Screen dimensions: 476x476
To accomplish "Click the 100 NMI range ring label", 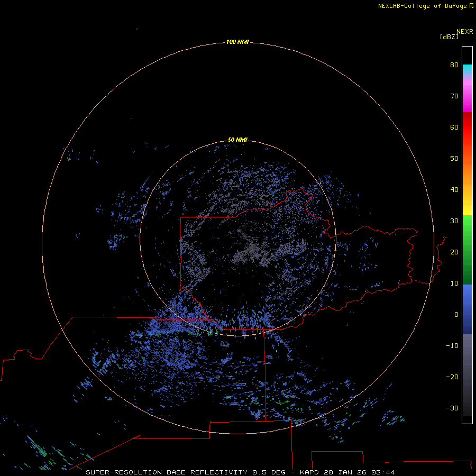I will (x=237, y=42).
